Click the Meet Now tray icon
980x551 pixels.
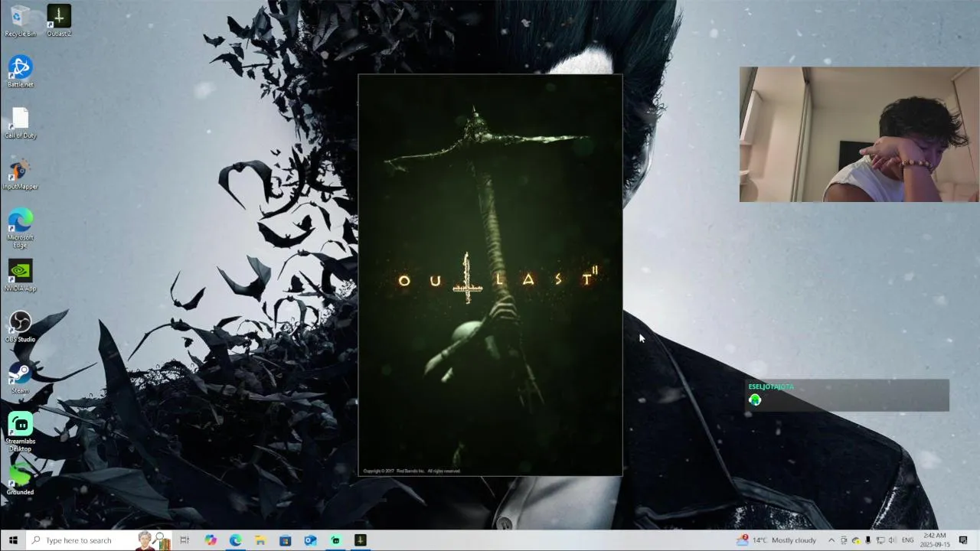click(x=844, y=540)
